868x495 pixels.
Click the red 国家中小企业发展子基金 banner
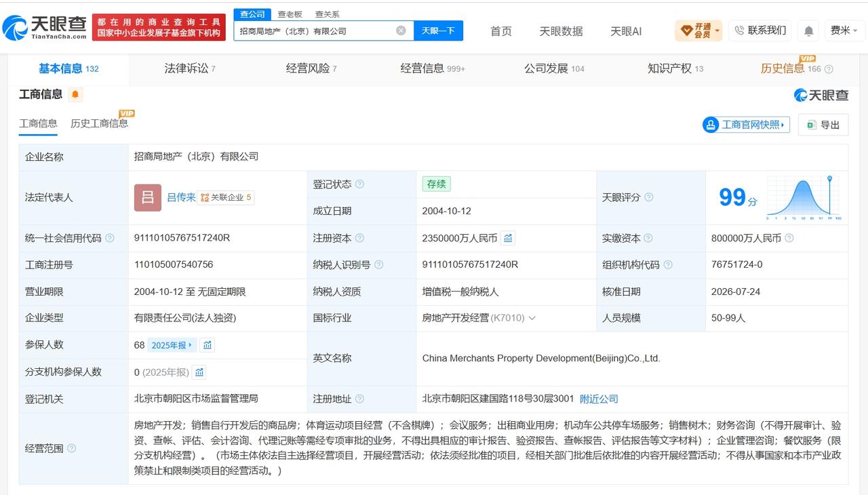pos(159,27)
